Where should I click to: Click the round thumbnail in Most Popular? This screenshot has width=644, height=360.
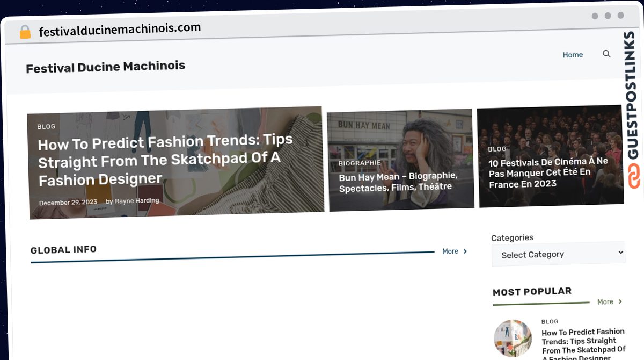(x=513, y=338)
